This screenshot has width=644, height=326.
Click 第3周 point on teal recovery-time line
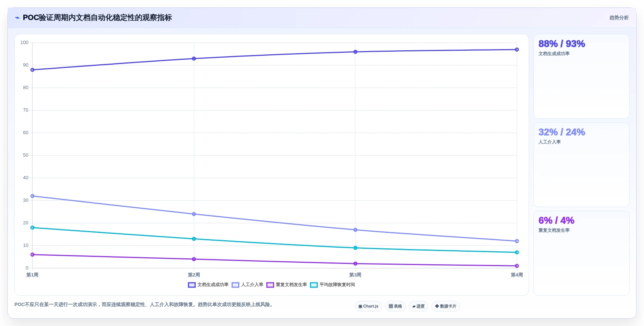click(x=355, y=248)
